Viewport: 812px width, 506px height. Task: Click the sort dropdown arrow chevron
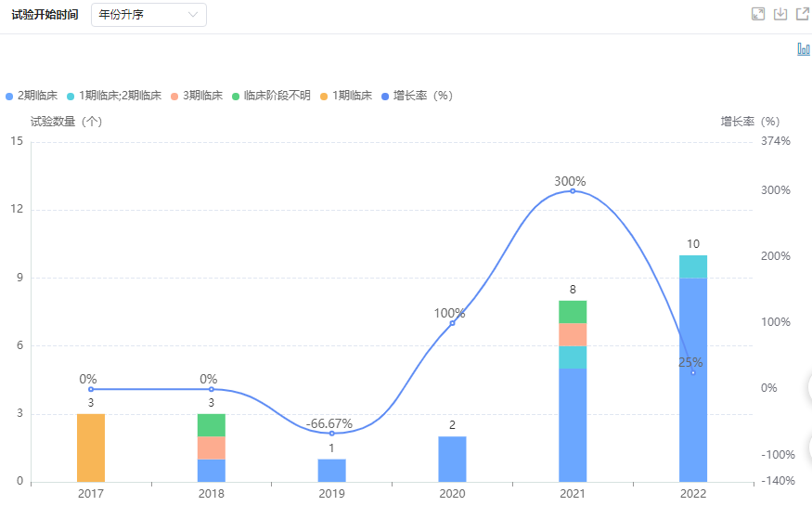[x=193, y=15]
